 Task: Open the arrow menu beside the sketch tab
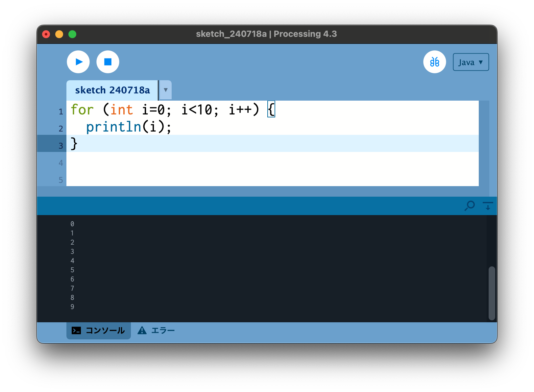click(x=166, y=90)
